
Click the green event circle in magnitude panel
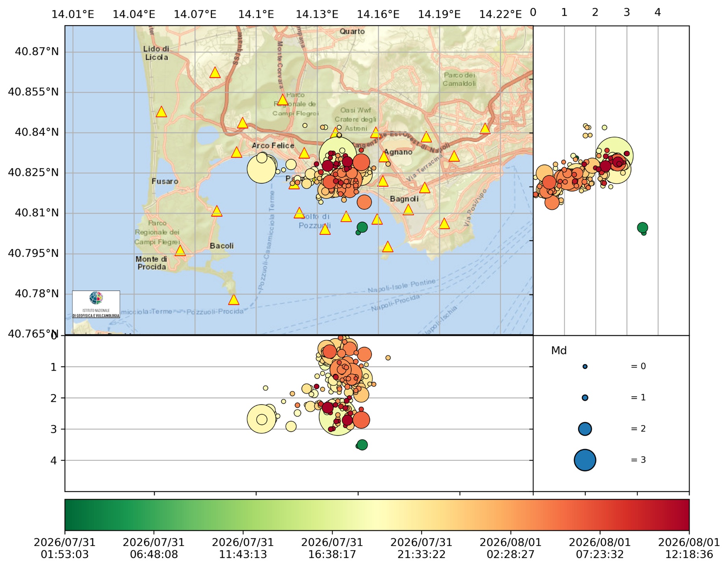(x=643, y=227)
